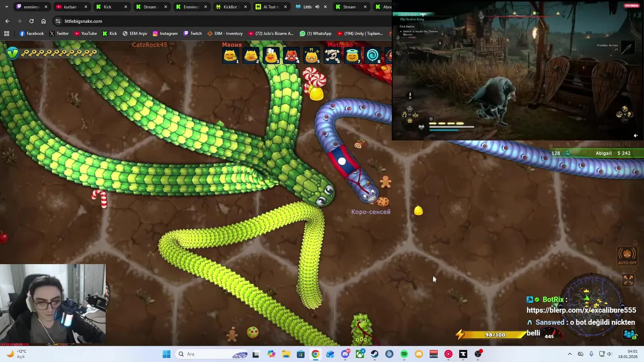
Task: Select the angel halo cat emote numbered 7
Action: point(353,56)
